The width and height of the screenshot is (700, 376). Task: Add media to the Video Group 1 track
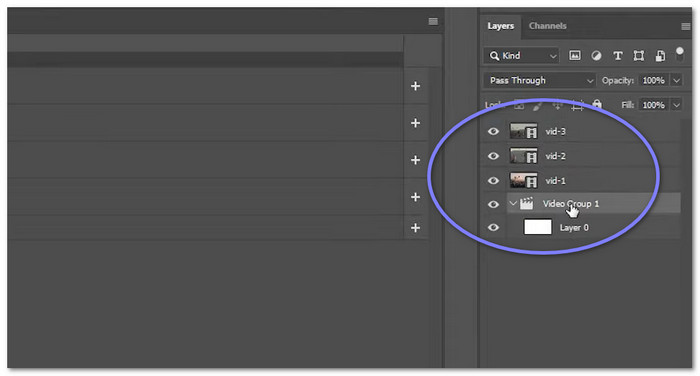415,197
